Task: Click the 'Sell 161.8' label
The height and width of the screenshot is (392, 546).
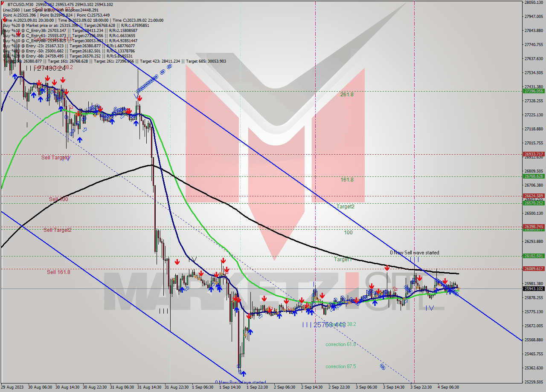Action: pyautogui.click(x=58, y=272)
